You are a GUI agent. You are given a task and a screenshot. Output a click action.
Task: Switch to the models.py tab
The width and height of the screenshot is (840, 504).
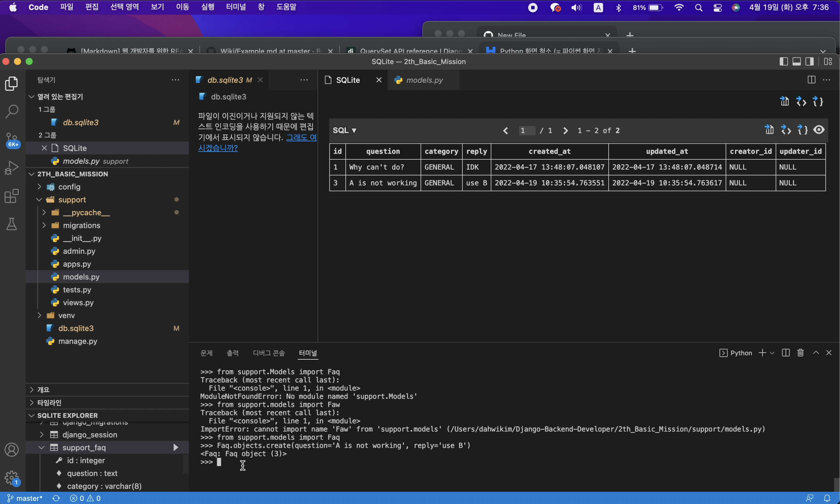click(x=424, y=80)
